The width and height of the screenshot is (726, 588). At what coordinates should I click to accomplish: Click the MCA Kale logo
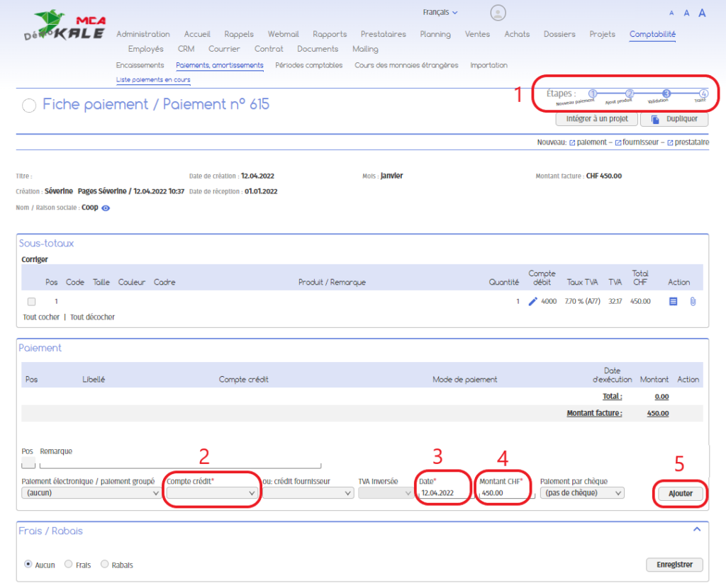click(64, 26)
